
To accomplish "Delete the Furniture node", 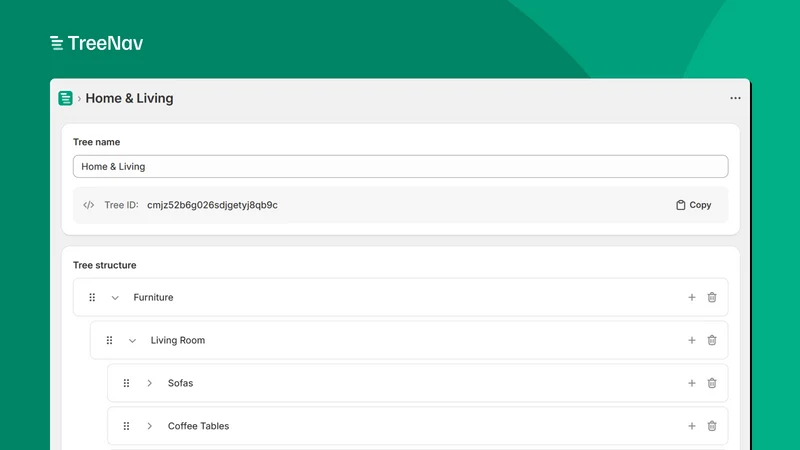I will tap(712, 297).
